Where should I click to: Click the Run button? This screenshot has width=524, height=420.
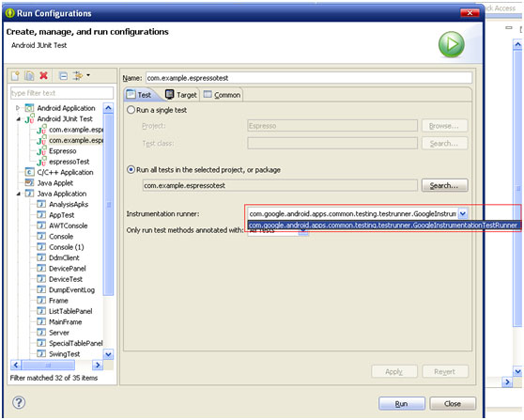(x=401, y=404)
